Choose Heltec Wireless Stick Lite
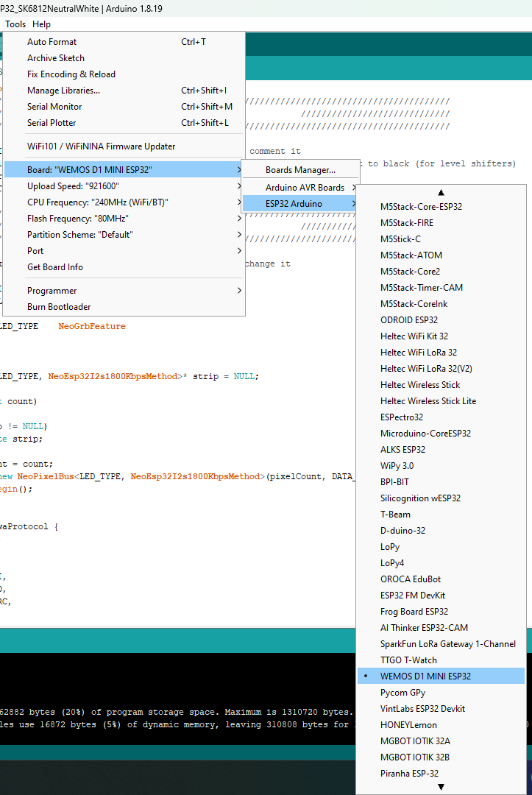 tap(441, 401)
